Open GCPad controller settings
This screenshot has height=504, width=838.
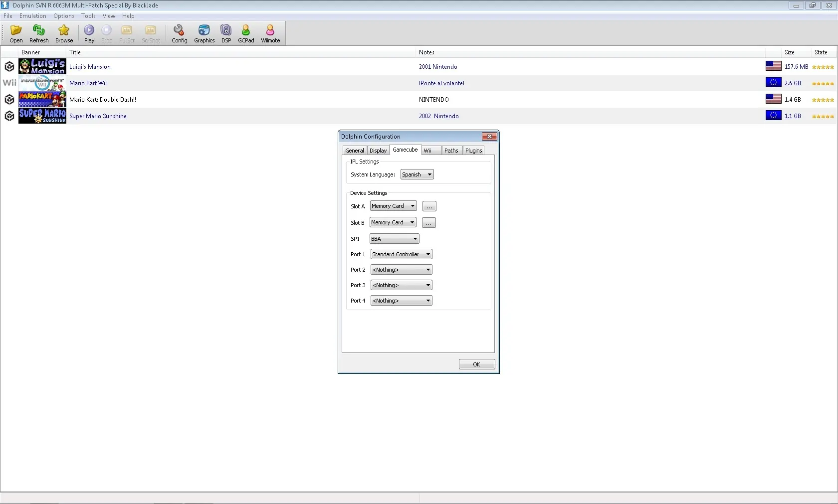246,33
